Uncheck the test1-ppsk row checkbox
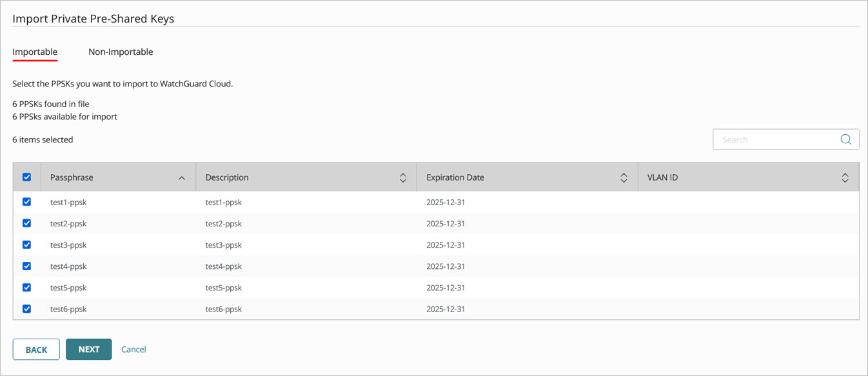868x376 pixels. pos(27,202)
